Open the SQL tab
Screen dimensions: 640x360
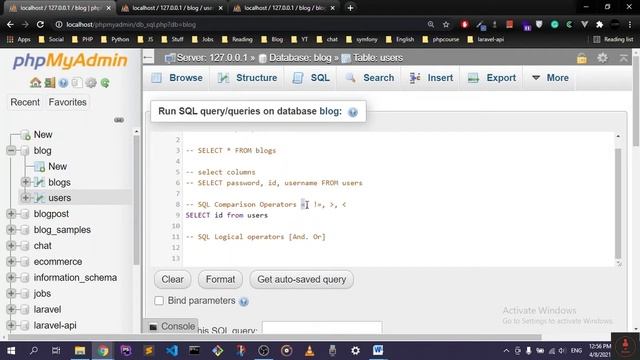pos(311,78)
